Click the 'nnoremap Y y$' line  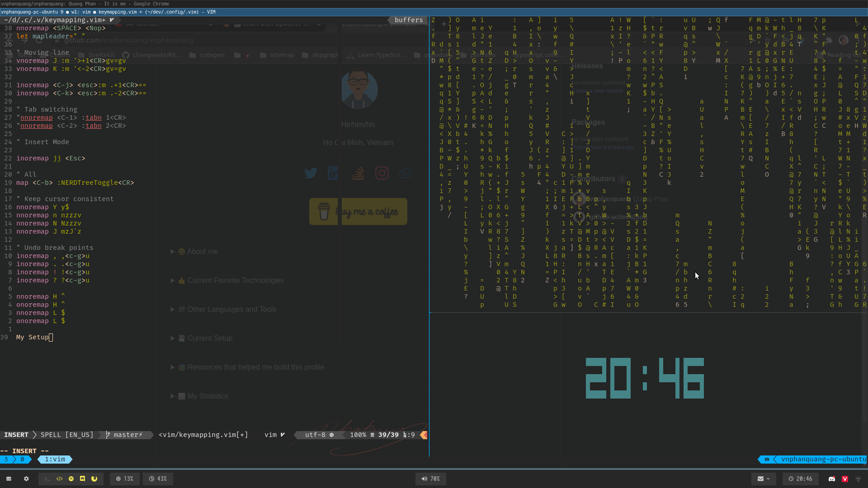coord(42,207)
